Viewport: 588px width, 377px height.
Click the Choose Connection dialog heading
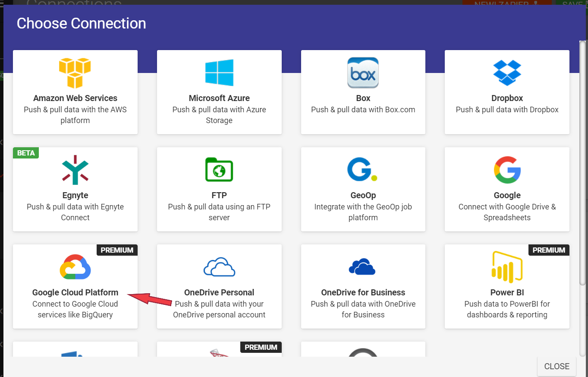point(81,23)
